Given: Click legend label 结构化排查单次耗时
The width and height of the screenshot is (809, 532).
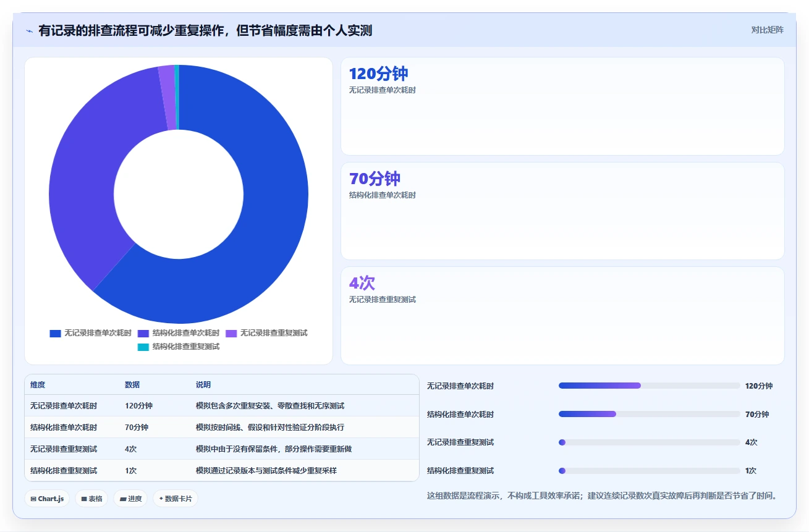Looking at the screenshot, I should 186,333.
